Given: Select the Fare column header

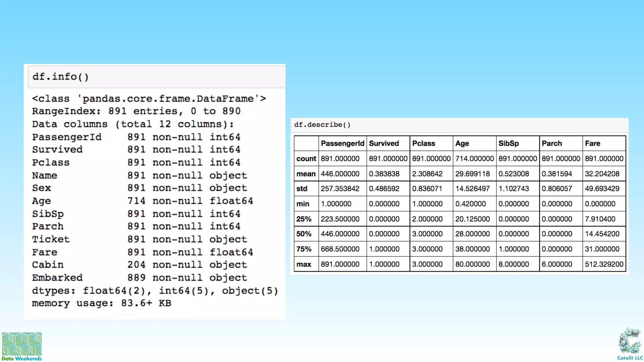Looking at the screenshot, I should pyautogui.click(x=592, y=144).
